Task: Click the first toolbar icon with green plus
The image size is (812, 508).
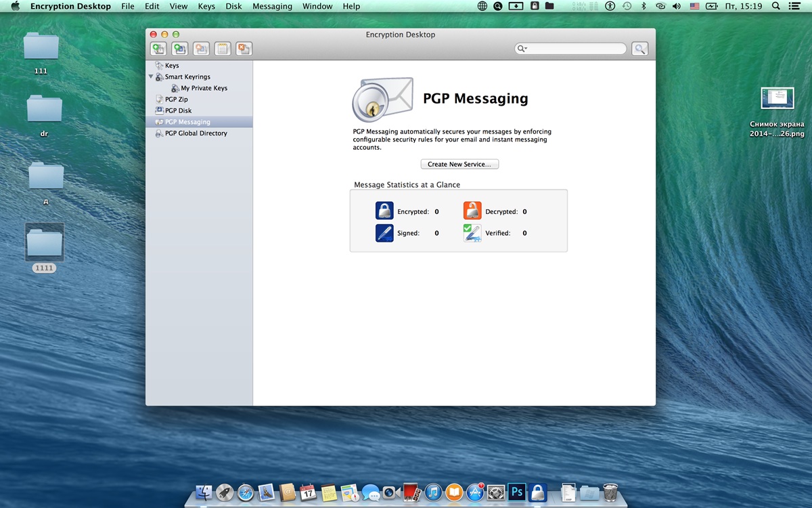Action: [158, 49]
